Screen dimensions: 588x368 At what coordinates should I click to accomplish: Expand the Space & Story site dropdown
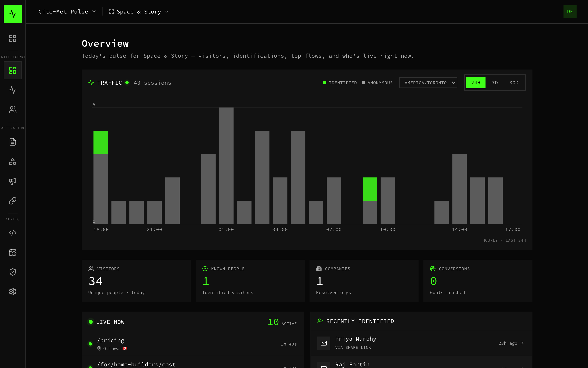139,12
